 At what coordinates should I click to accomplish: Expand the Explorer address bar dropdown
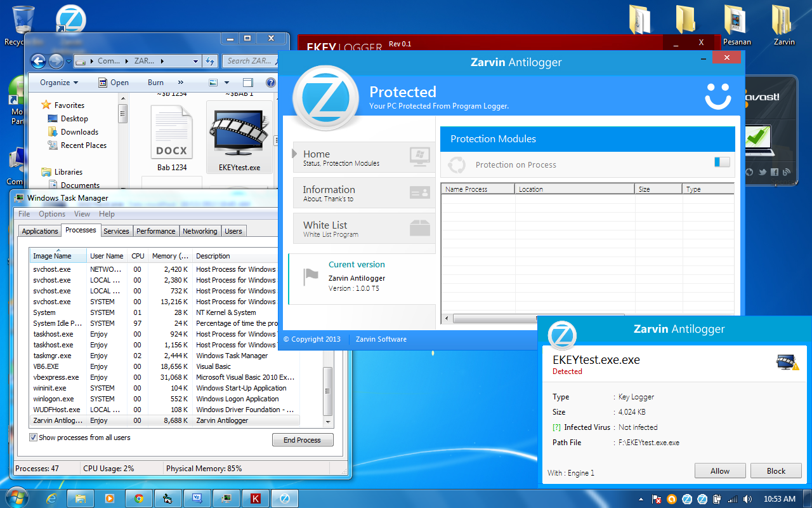point(197,61)
